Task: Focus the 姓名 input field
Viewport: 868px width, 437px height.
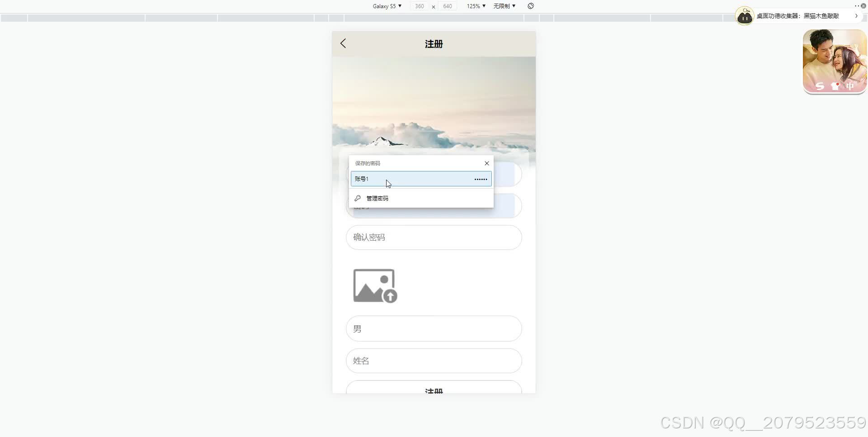Action: (434, 361)
